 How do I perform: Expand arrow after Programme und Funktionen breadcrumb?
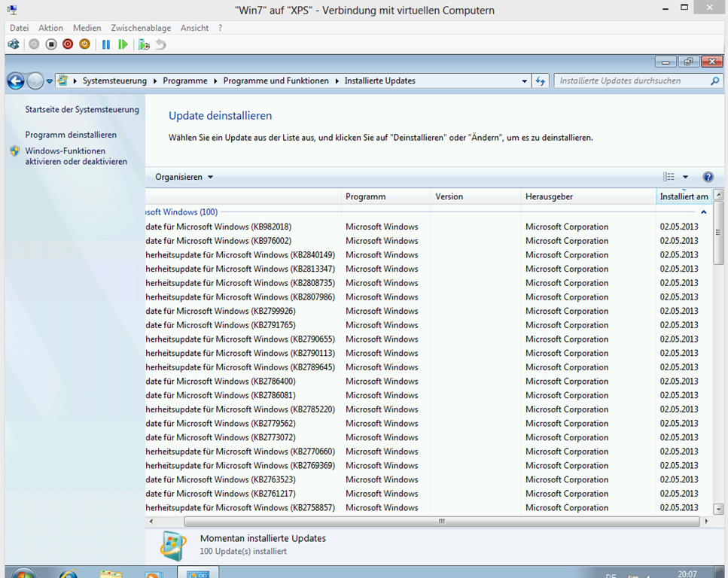pyautogui.click(x=337, y=81)
